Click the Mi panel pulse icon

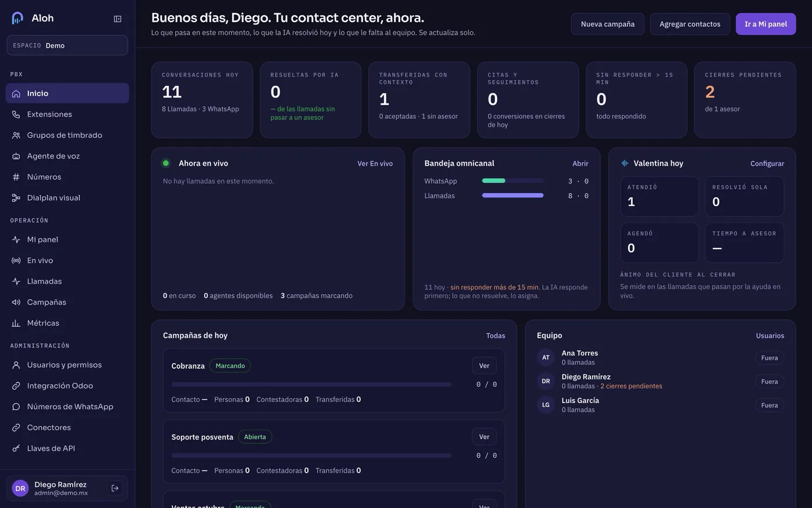pyautogui.click(x=16, y=240)
